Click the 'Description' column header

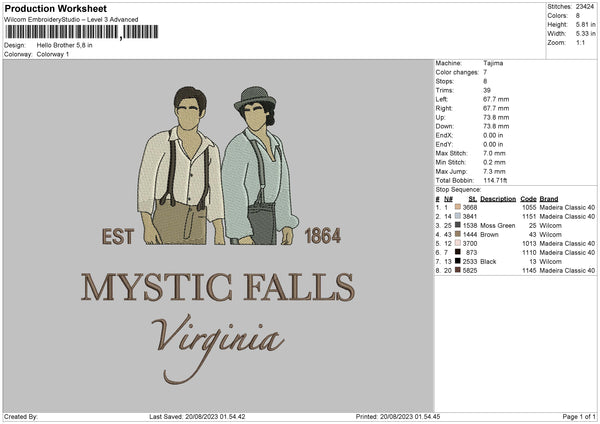pyautogui.click(x=498, y=199)
